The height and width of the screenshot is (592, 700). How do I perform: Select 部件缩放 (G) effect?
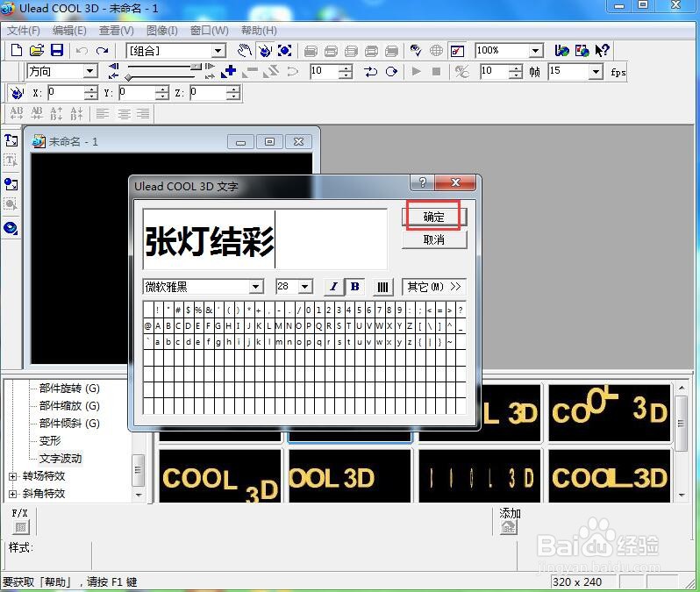[x=69, y=406]
